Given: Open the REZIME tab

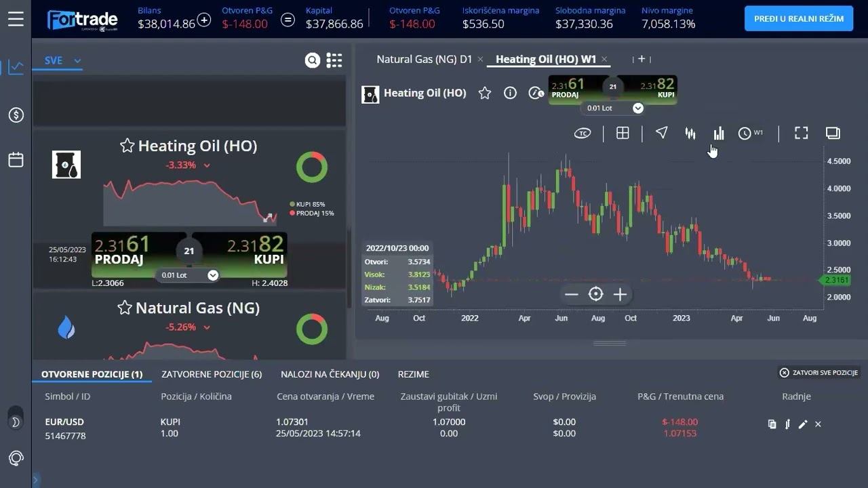Looking at the screenshot, I should click(x=413, y=374).
